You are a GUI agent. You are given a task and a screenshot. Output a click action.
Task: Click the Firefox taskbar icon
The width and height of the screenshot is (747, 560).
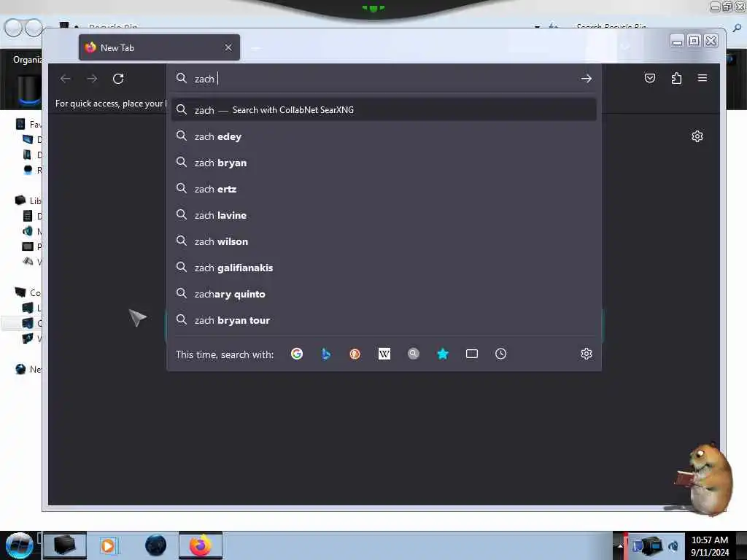[201, 545]
